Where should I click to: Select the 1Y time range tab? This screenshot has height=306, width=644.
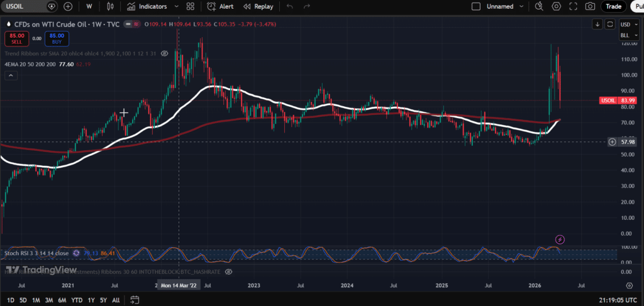point(92,300)
